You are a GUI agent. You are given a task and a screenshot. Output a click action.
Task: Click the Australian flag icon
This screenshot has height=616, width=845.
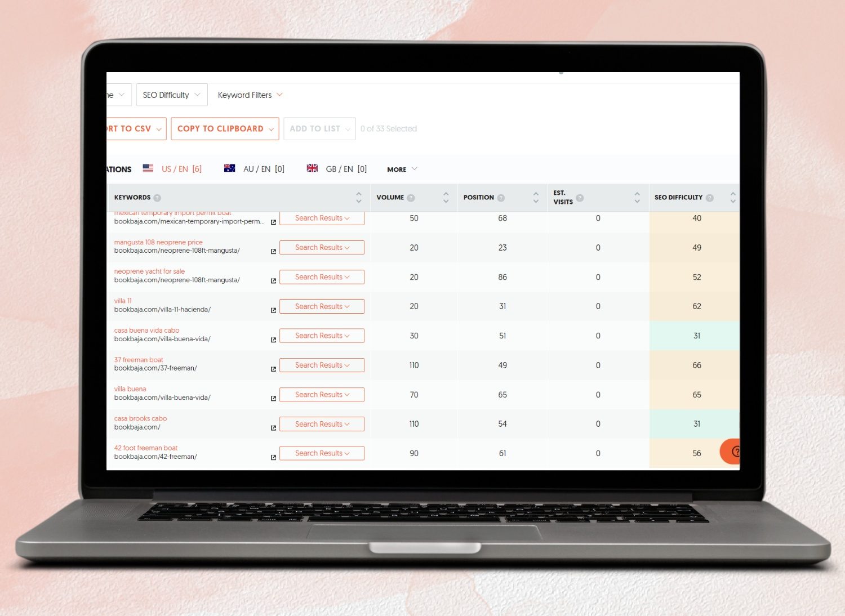point(230,168)
